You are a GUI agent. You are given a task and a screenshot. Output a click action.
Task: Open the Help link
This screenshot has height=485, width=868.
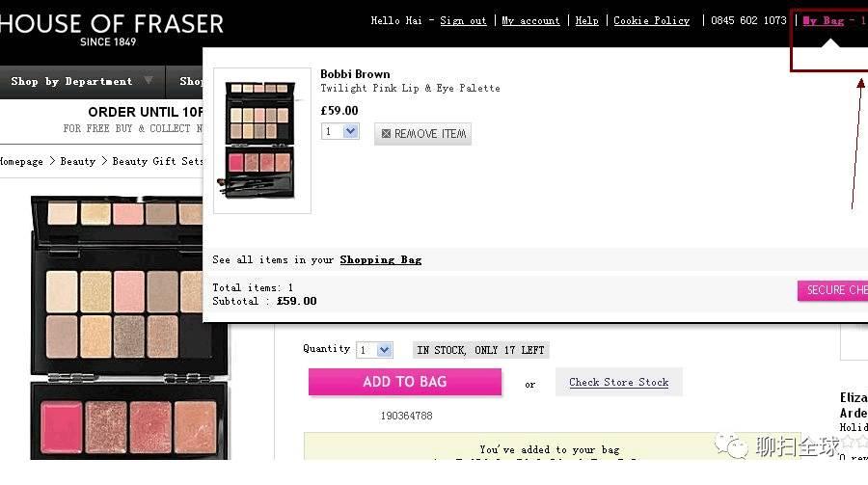pyautogui.click(x=586, y=21)
